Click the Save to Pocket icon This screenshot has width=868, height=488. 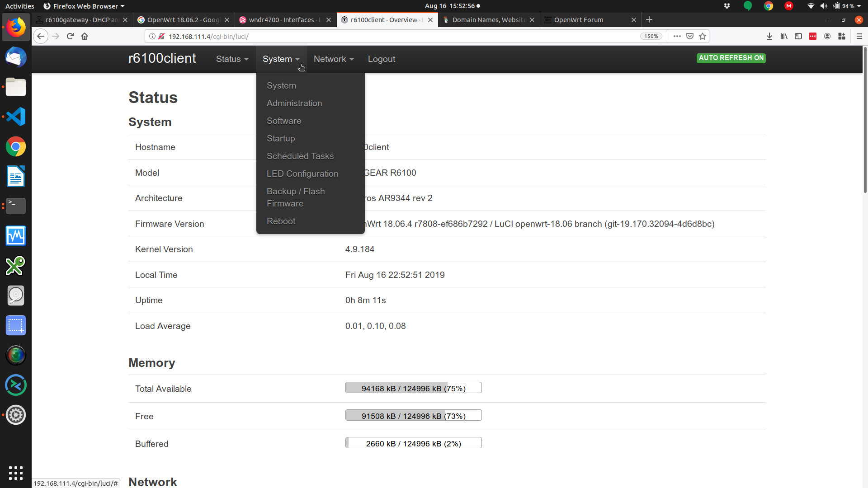click(x=690, y=36)
